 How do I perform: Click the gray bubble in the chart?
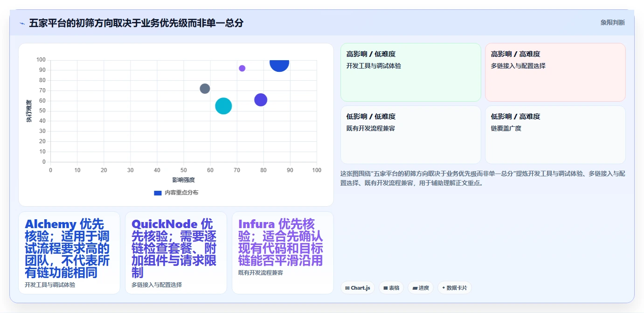[x=205, y=89]
